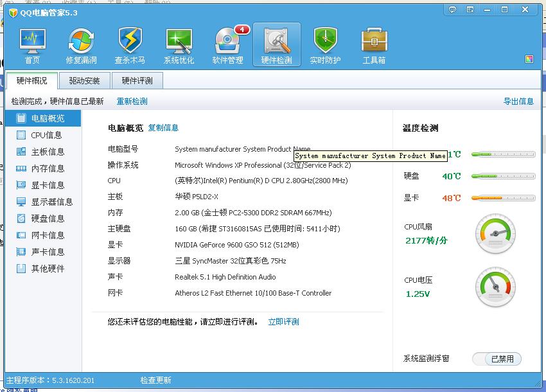The image size is (546, 392).
Task: Open 显示器信息 in the sidebar
Action: click(43, 202)
